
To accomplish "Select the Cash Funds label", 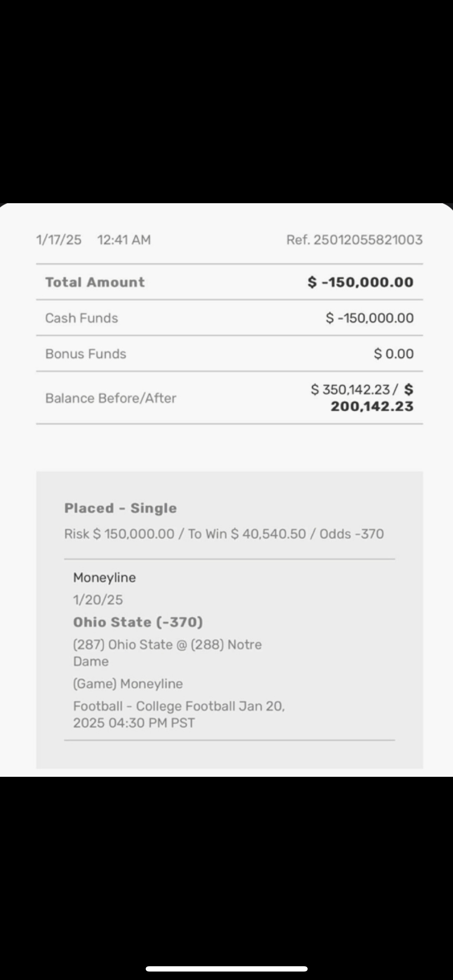I will click(x=81, y=318).
